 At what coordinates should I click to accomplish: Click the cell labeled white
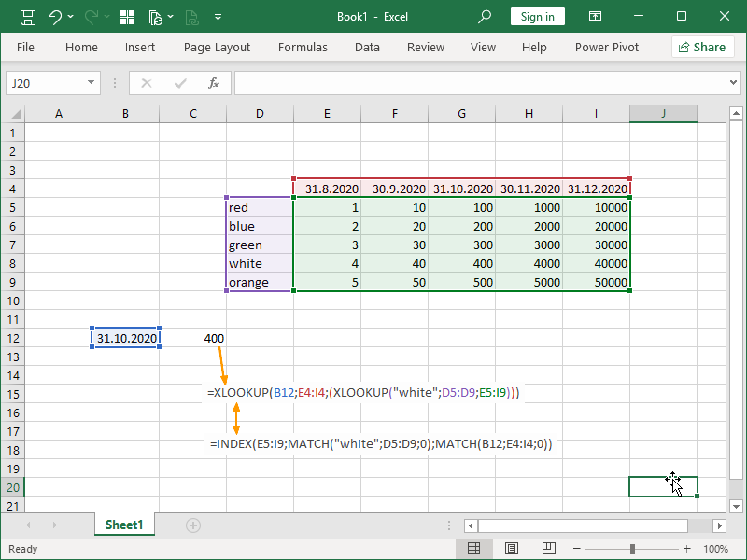click(260, 263)
